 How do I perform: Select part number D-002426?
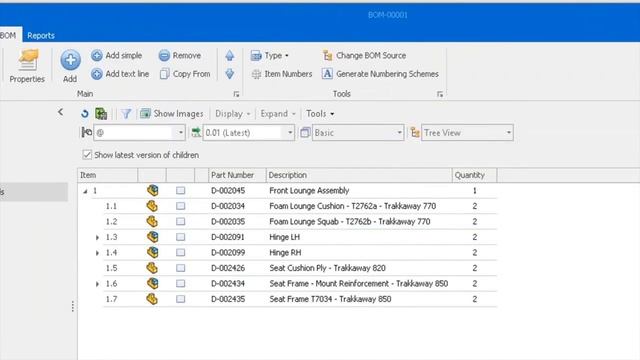click(x=228, y=268)
